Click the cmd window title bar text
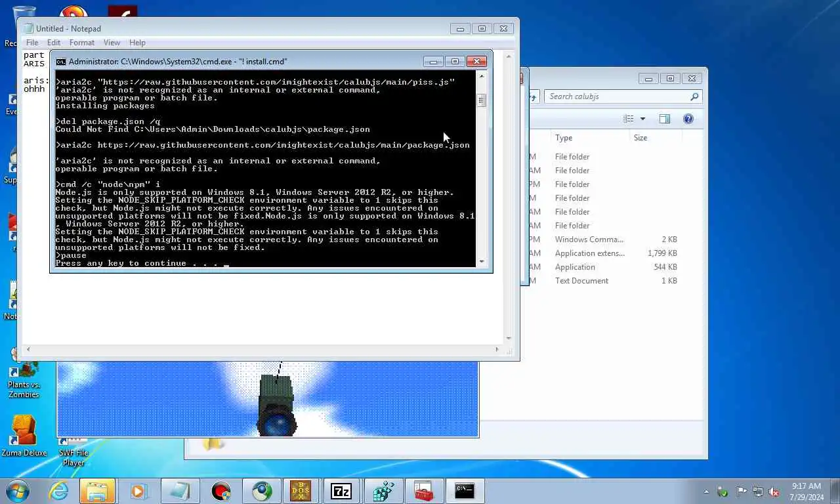This screenshot has width=840, height=504. click(x=178, y=62)
